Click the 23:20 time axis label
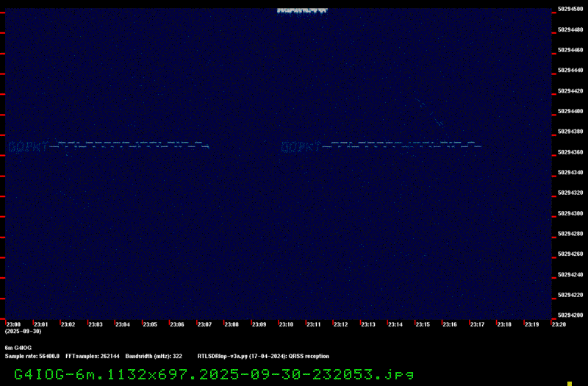Image resolution: width=588 pixels, height=386 pixels. coord(559,324)
